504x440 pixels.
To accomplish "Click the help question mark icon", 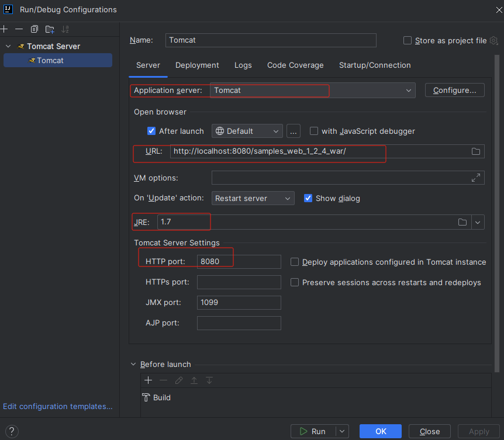I will coord(12,431).
